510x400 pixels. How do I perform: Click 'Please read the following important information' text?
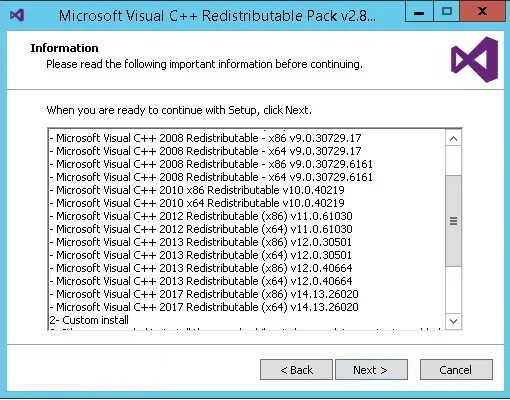click(x=204, y=64)
